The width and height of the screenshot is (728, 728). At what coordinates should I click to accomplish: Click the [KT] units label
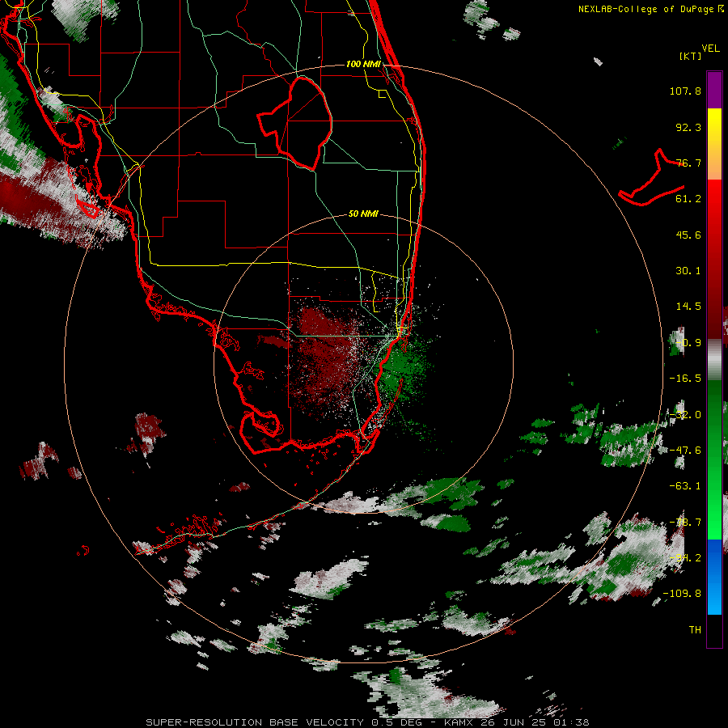tap(691, 56)
